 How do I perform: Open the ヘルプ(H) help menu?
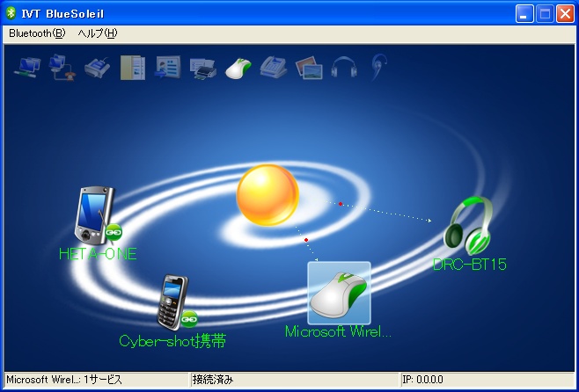pos(98,33)
